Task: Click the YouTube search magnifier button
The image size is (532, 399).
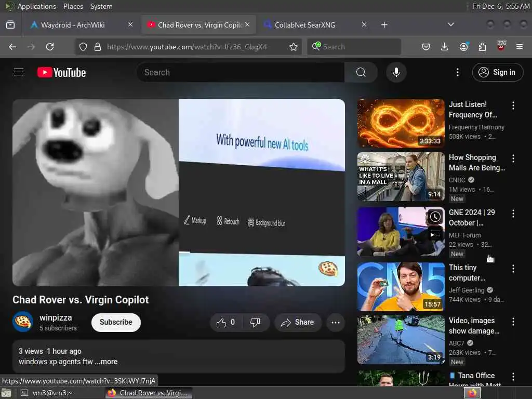Action: point(361,72)
